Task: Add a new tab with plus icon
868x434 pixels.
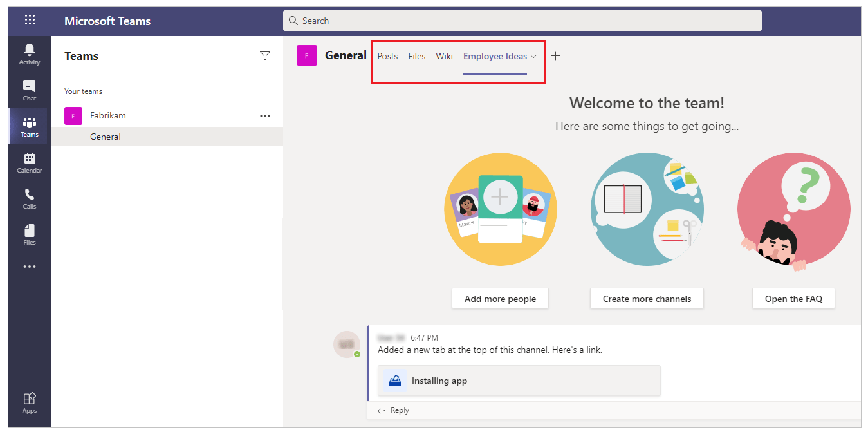Action: 556,56
